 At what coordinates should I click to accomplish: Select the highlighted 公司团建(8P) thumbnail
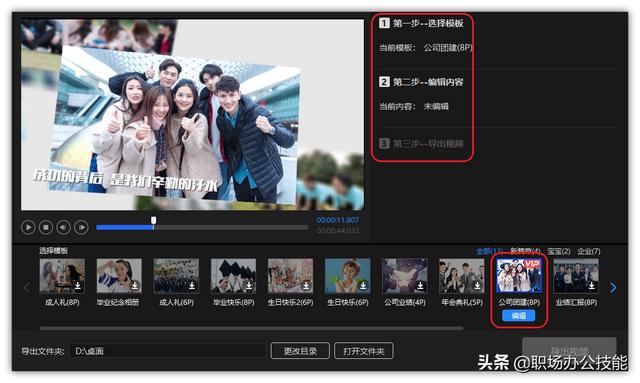[519, 276]
